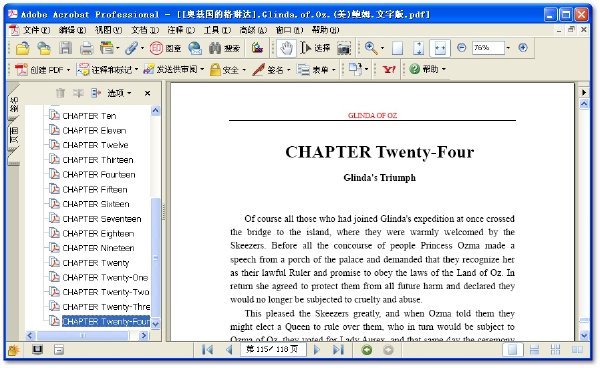
Task: Switch to Facing pages layout
Action: [x=577, y=350]
